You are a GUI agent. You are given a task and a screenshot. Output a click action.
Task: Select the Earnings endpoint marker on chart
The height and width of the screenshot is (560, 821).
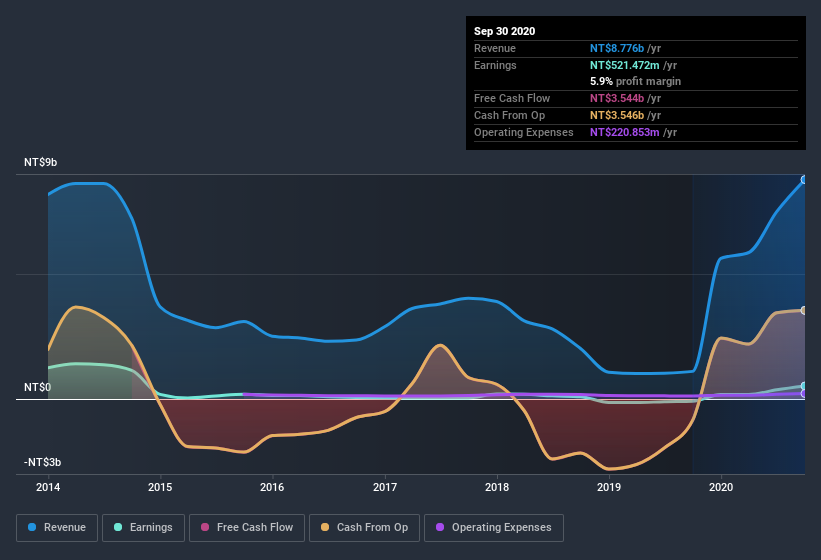click(x=804, y=386)
